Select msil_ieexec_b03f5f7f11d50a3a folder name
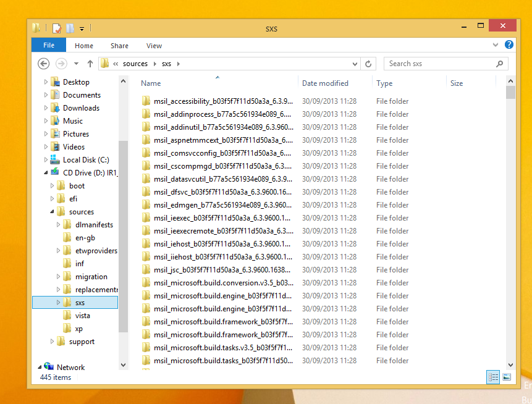The image size is (532, 404). tap(222, 218)
